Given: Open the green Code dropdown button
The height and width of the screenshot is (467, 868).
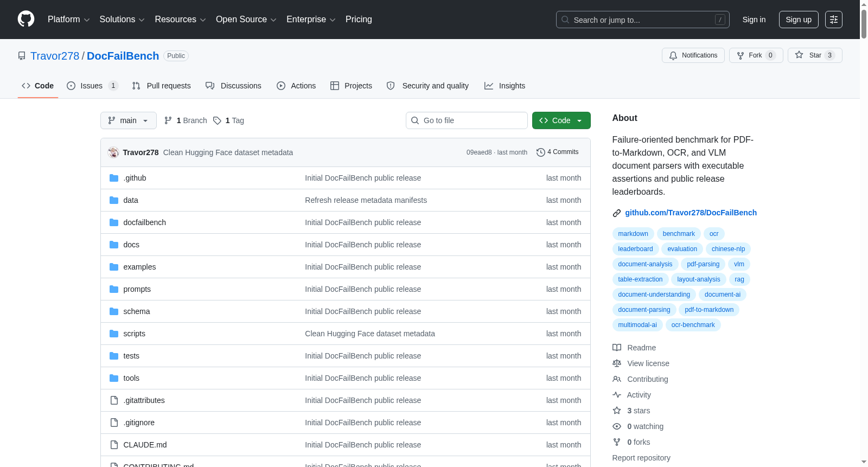Looking at the screenshot, I should coord(561,120).
